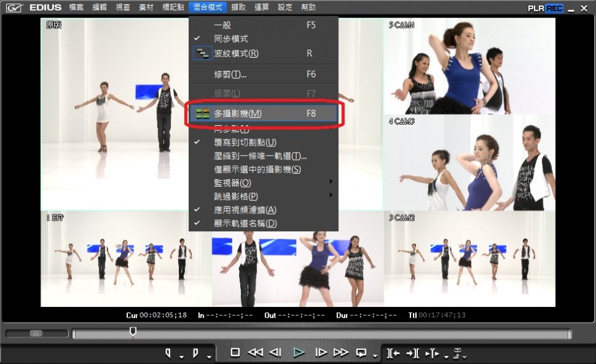Click the multicam icon beside 多攝影機(M)
The height and width of the screenshot is (364, 596).
(x=202, y=113)
